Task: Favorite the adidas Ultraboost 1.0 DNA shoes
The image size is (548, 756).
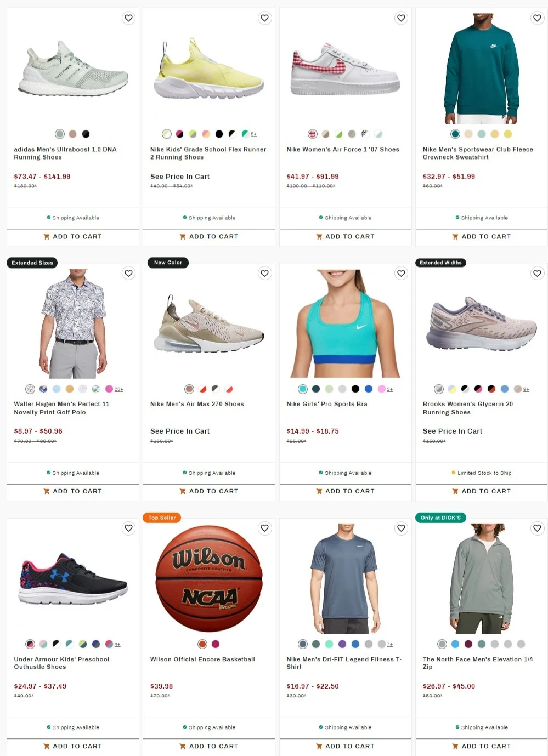Action: [128, 18]
